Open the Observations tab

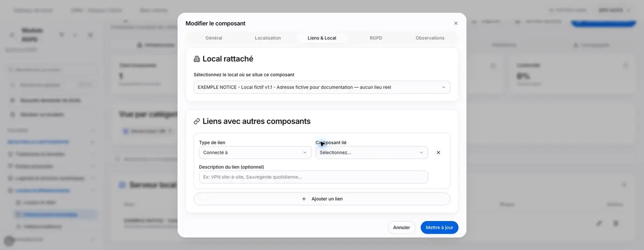[430, 38]
